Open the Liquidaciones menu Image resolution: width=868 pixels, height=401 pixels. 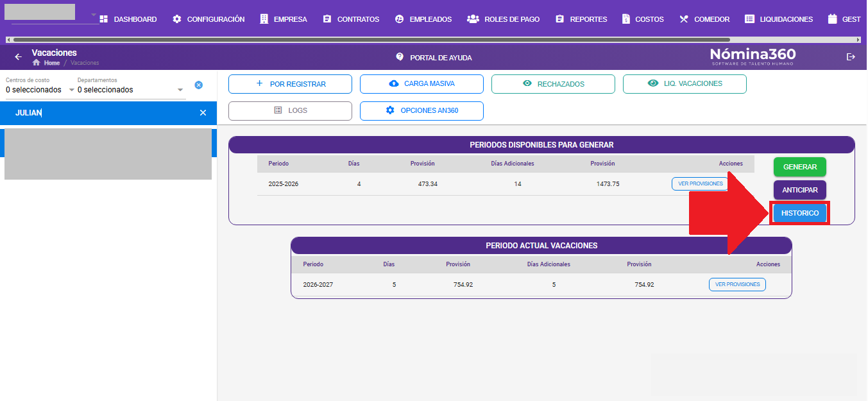click(779, 19)
